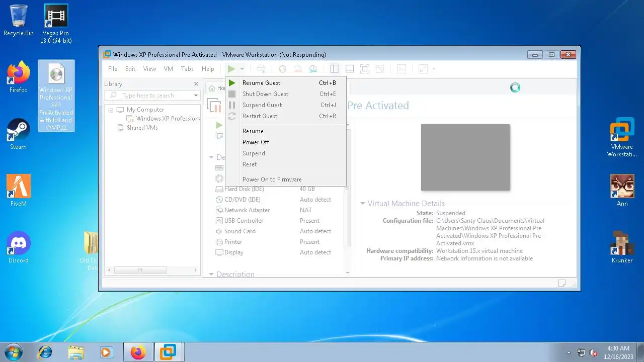Open the stretch guest dropdown arrow
Screen dimensions: 644x362
coord(434,69)
